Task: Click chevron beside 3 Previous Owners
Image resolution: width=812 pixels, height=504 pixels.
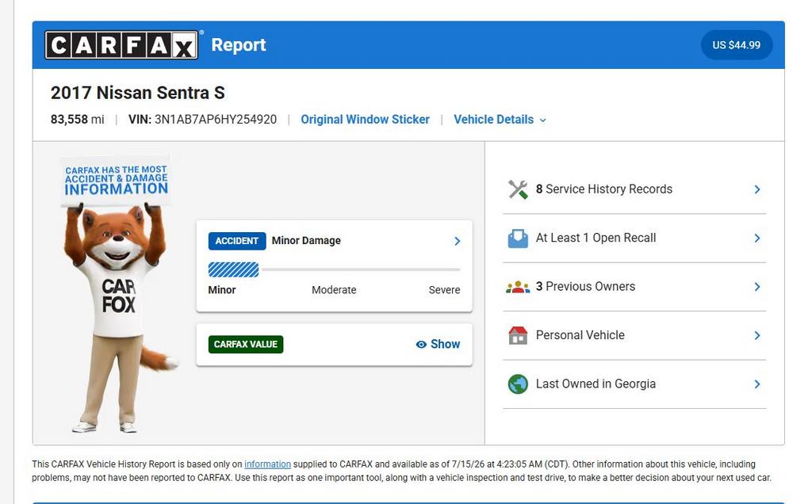Action: 757,287
